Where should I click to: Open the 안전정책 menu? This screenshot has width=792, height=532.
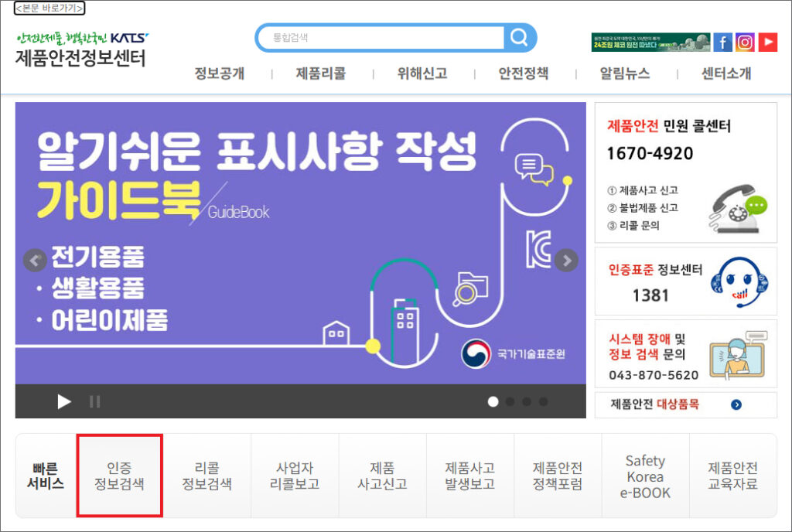524,74
